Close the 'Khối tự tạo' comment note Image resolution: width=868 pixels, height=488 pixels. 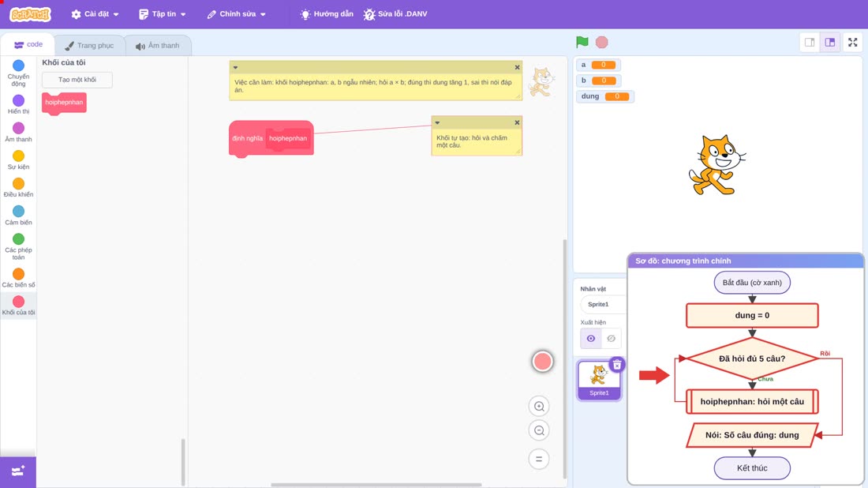tap(517, 122)
